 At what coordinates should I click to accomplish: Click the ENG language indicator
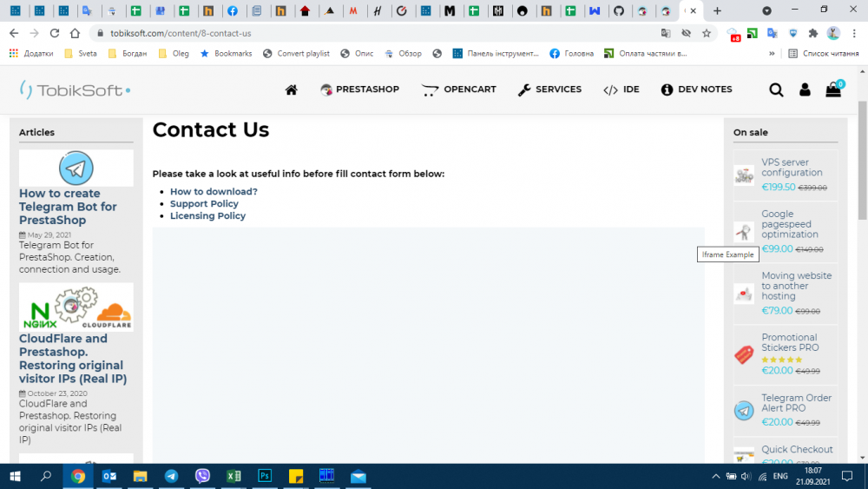point(780,476)
